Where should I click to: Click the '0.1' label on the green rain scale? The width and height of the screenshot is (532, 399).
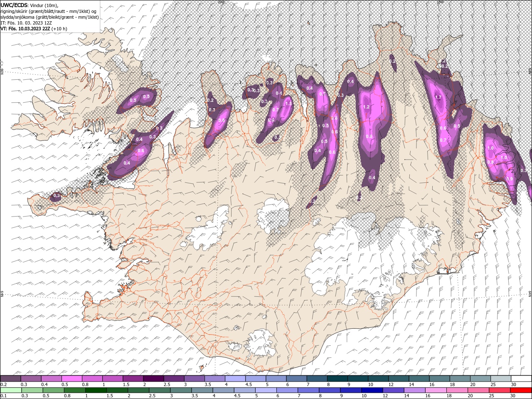[3, 396]
